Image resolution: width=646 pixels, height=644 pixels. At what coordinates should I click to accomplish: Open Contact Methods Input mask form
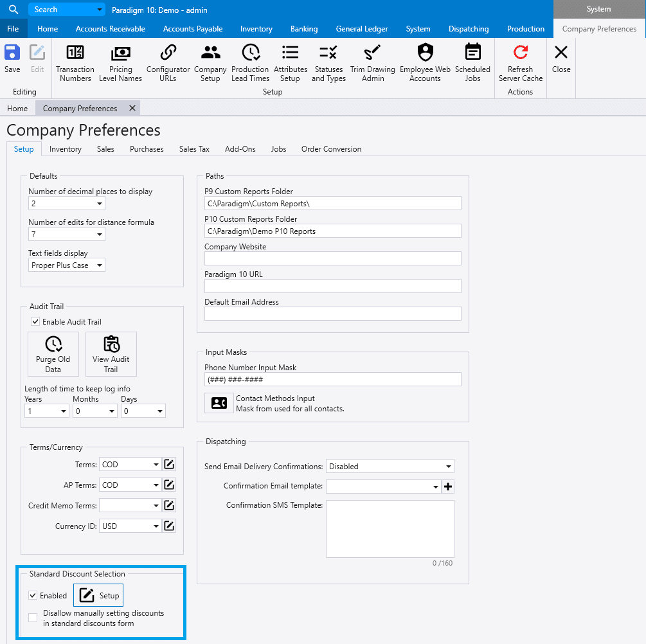point(219,403)
